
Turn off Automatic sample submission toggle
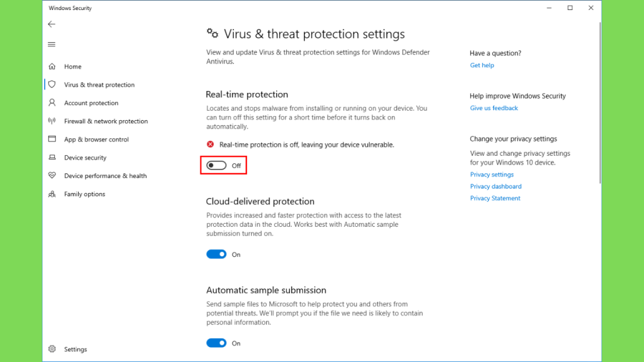(x=216, y=343)
